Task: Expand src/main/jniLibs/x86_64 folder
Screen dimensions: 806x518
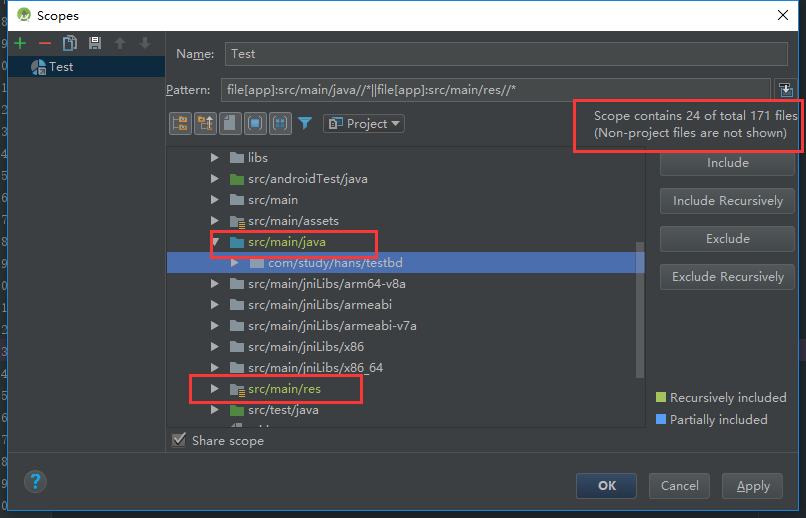Action: (215, 368)
